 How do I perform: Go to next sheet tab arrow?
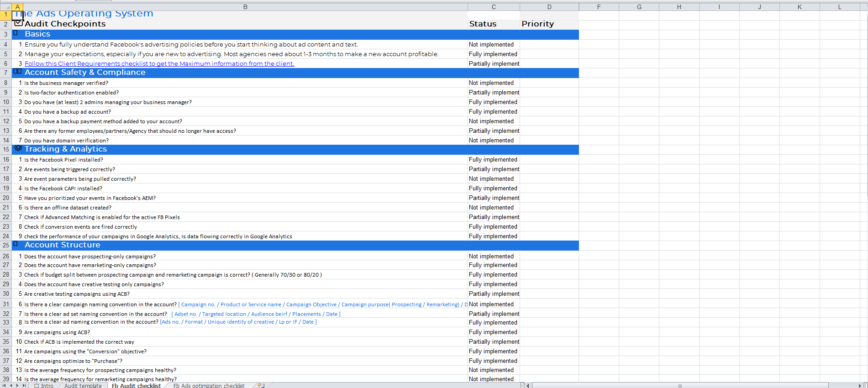coord(17,385)
